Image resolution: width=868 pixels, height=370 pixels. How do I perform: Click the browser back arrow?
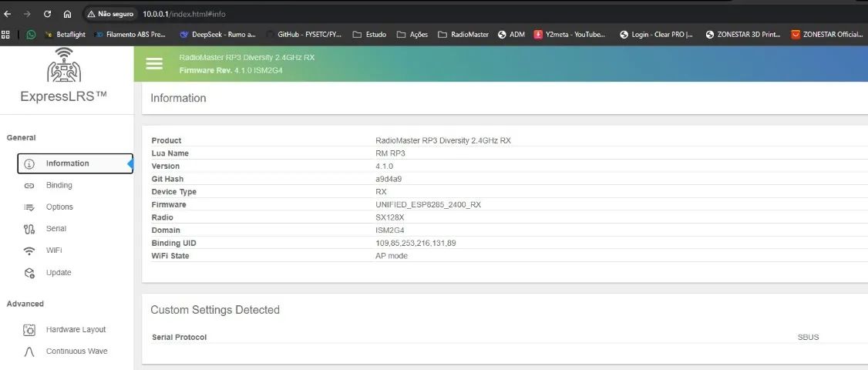(x=7, y=14)
